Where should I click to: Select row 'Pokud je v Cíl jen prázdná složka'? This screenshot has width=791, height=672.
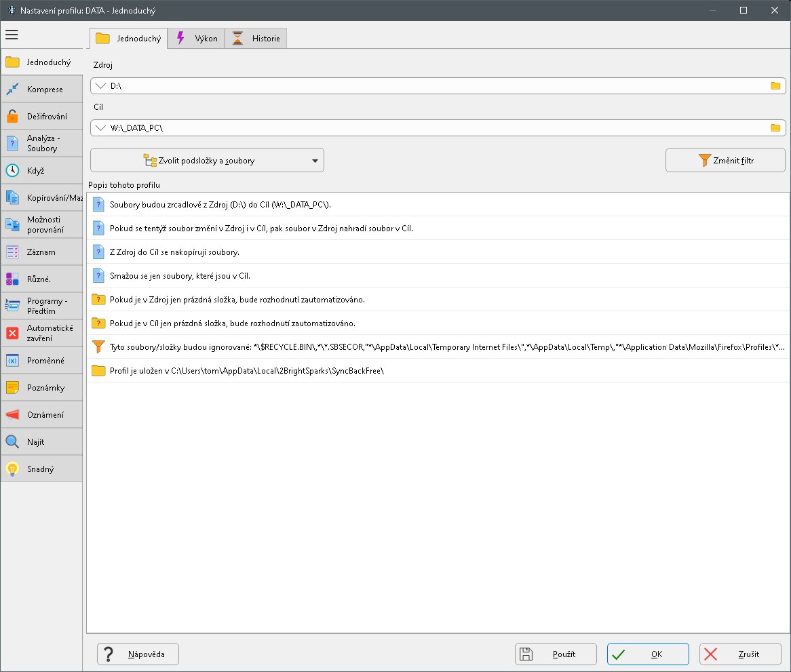click(x=438, y=323)
